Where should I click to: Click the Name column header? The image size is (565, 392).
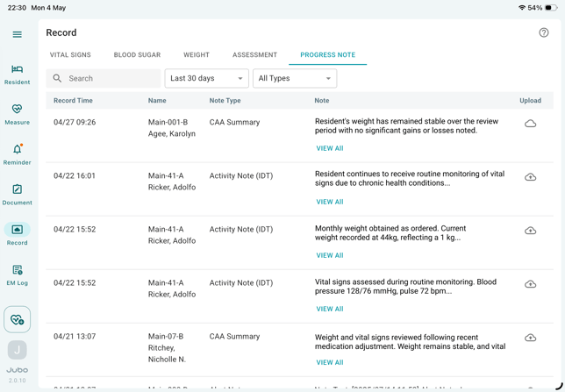click(x=157, y=101)
